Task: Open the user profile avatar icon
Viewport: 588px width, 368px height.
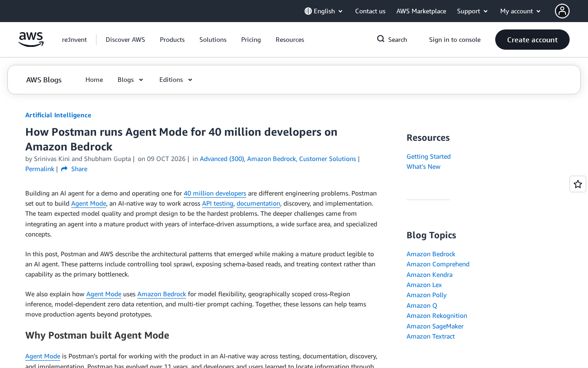Action: 562,11
